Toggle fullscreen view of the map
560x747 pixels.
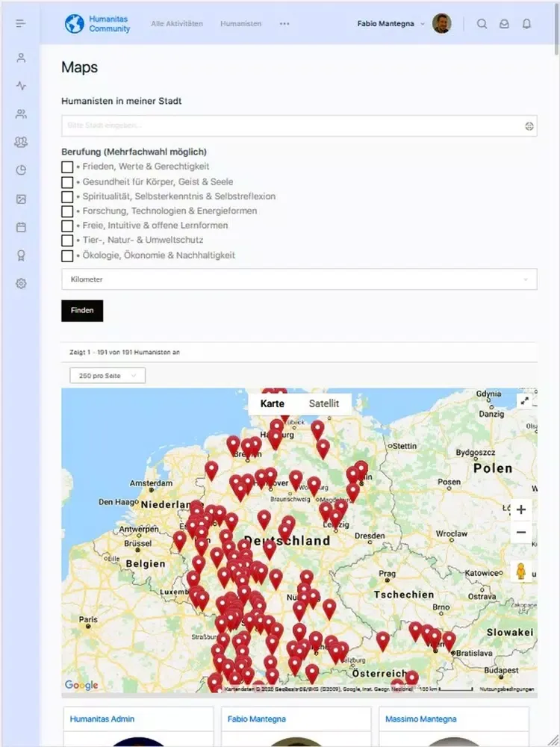(x=524, y=400)
